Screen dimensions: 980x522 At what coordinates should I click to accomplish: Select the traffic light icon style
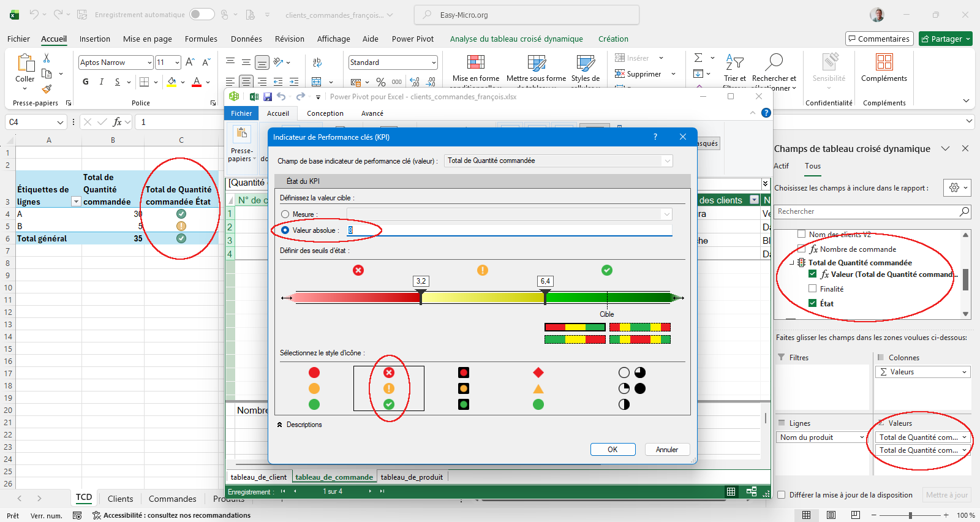[x=464, y=388]
